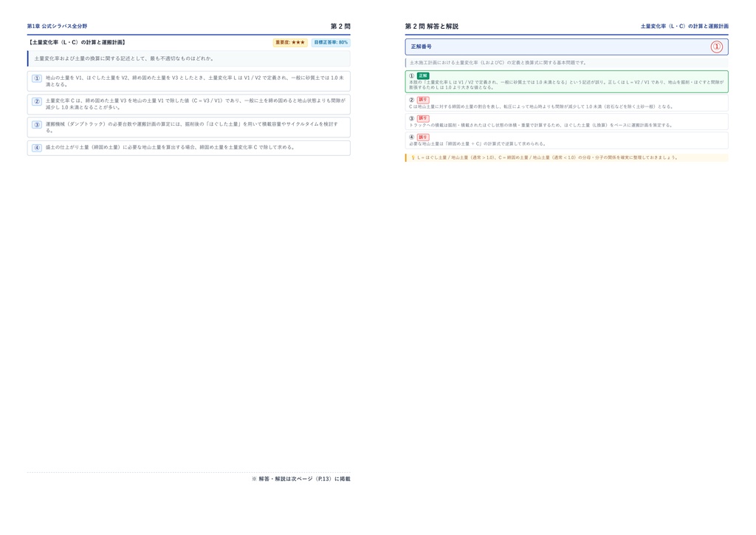The width and height of the screenshot is (756, 535).
Task: Click the 誤り badge of explanation ④
Action: click(x=423, y=137)
